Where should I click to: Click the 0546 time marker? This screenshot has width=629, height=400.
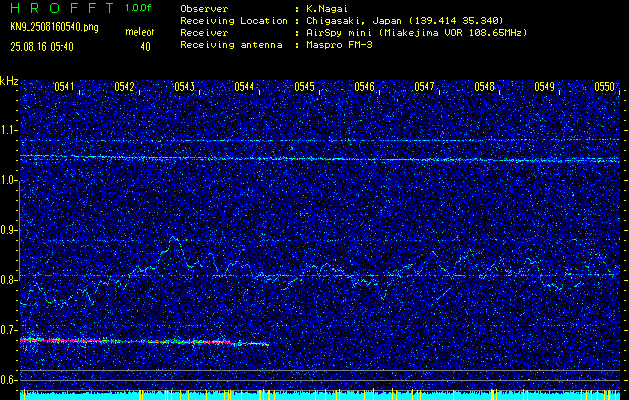tap(365, 87)
